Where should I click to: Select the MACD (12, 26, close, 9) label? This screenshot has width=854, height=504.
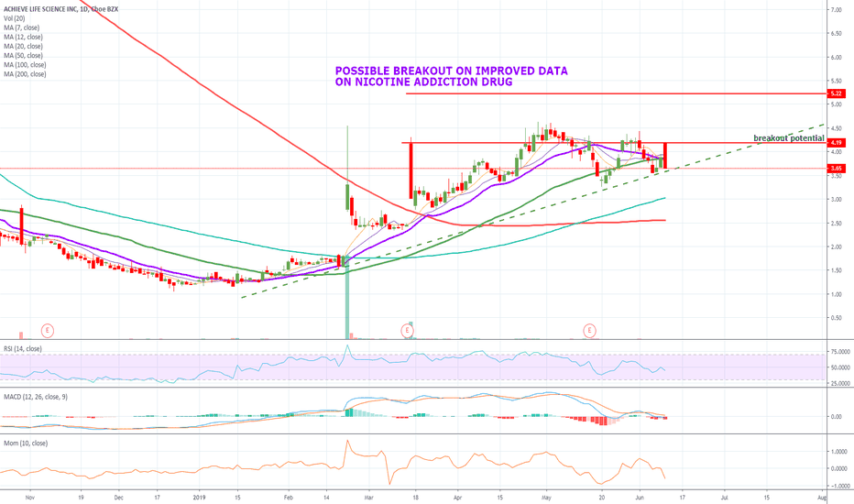click(36, 397)
